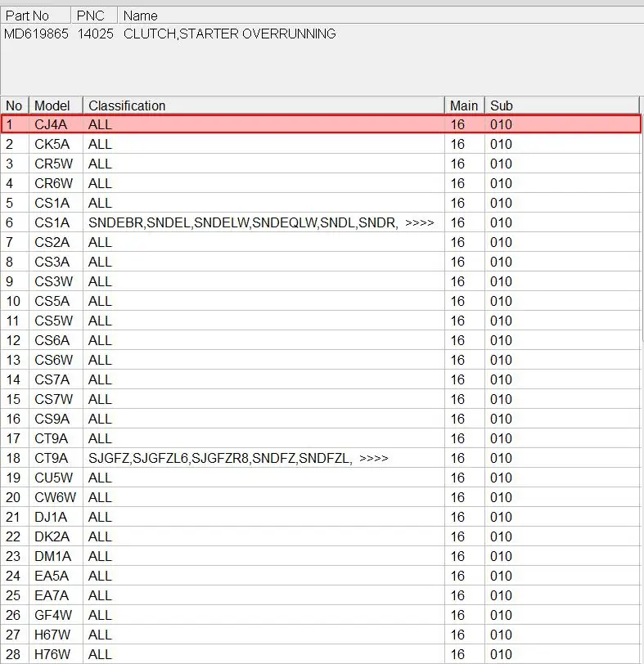Click row number 20
The width and height of the screenshot is (644, 664).
click(x=13, y=497)
